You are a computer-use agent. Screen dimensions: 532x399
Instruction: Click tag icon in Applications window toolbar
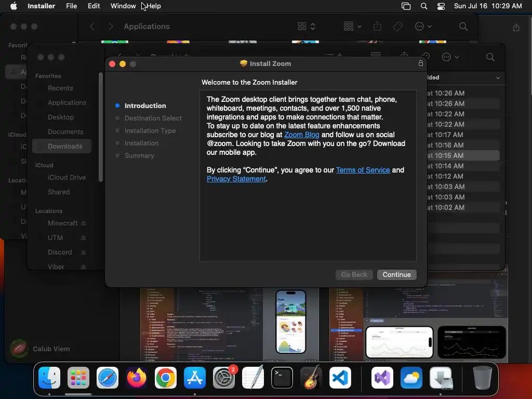397,26
